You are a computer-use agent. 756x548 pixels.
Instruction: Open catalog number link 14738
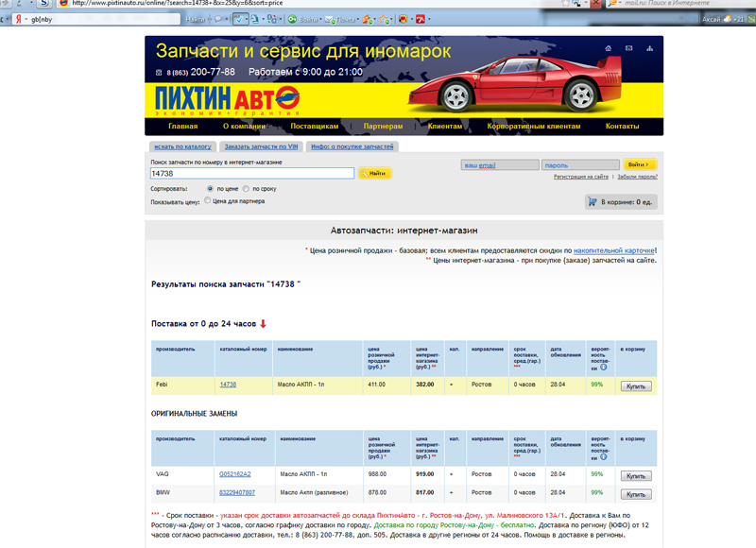pyautogui.click(x=228, y=385)
